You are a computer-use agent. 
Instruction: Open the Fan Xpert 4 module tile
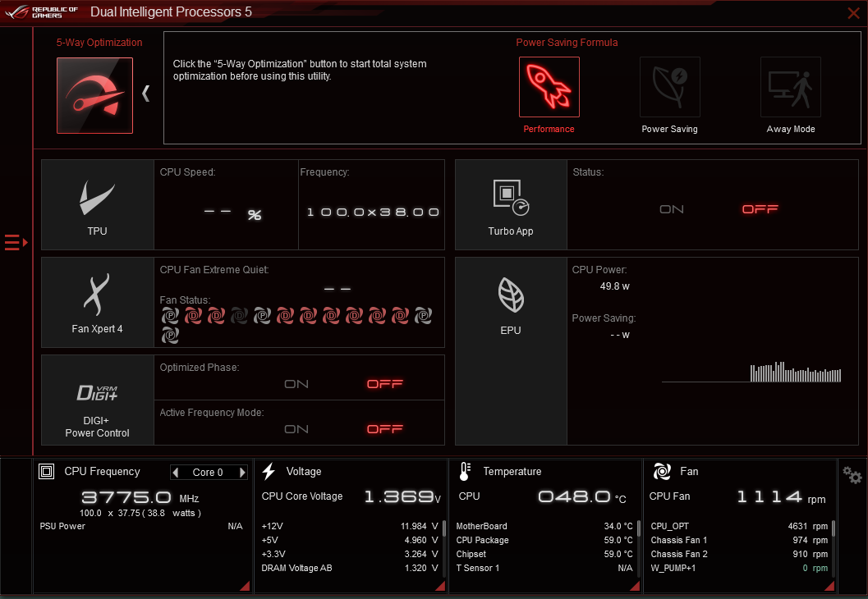98,302
